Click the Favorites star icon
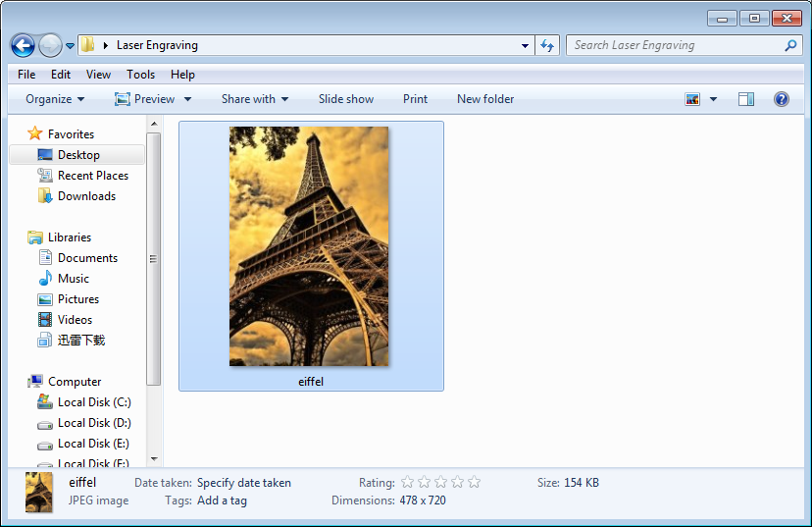812x527 pixels. coord(34,133)
